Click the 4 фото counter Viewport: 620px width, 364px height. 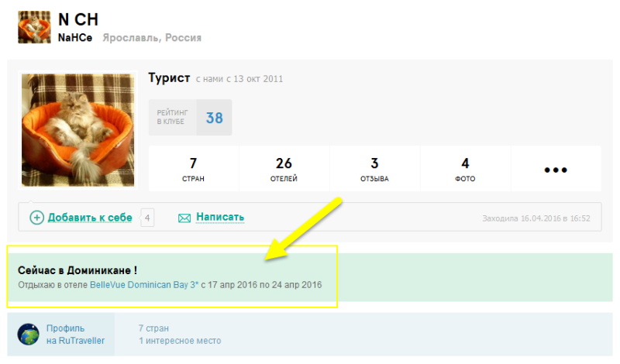point(465,169)
